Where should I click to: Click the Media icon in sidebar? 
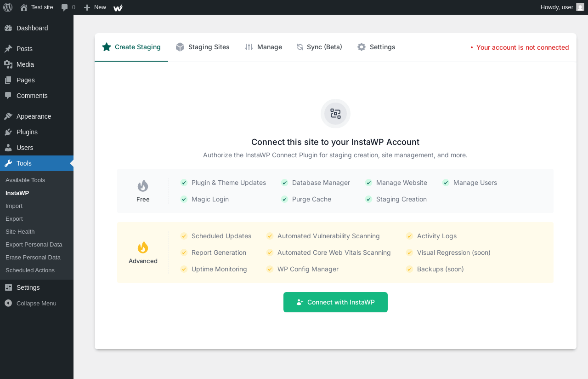click(x=8, y=64)
